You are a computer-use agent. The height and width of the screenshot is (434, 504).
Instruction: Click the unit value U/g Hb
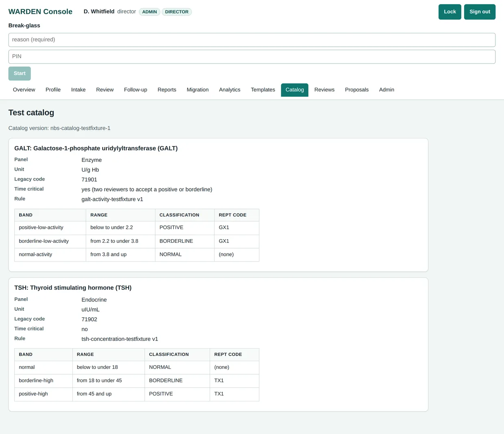(x=90, y=170)
